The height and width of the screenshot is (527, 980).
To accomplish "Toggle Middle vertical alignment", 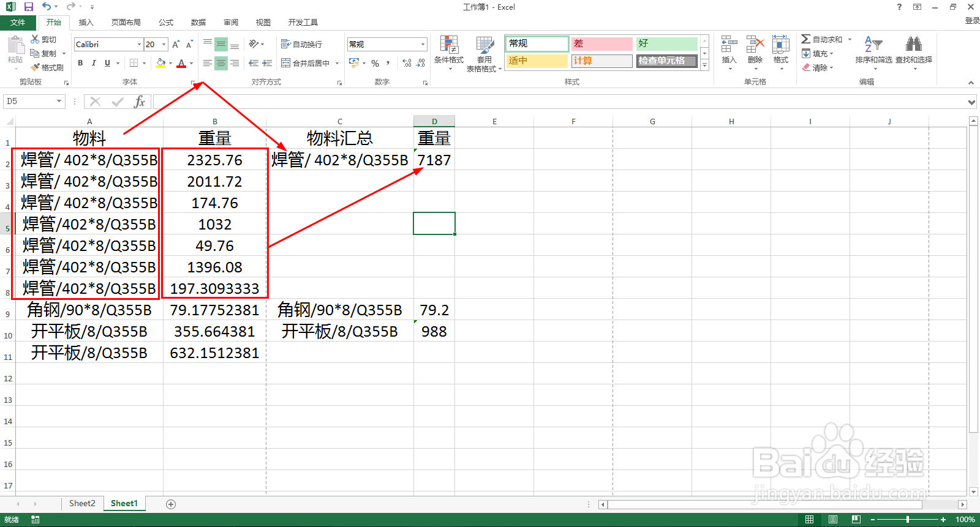I will point(221,44).
